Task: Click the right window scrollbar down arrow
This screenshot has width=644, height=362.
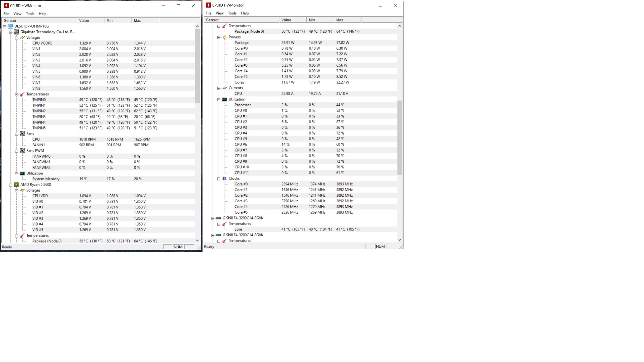Action: tap(399, 240)
